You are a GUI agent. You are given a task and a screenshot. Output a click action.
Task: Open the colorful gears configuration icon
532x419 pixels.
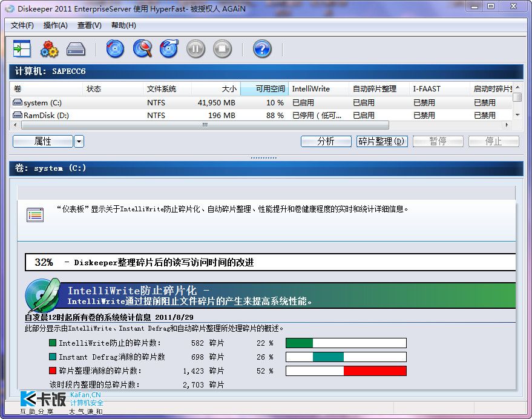pos(49,49)
